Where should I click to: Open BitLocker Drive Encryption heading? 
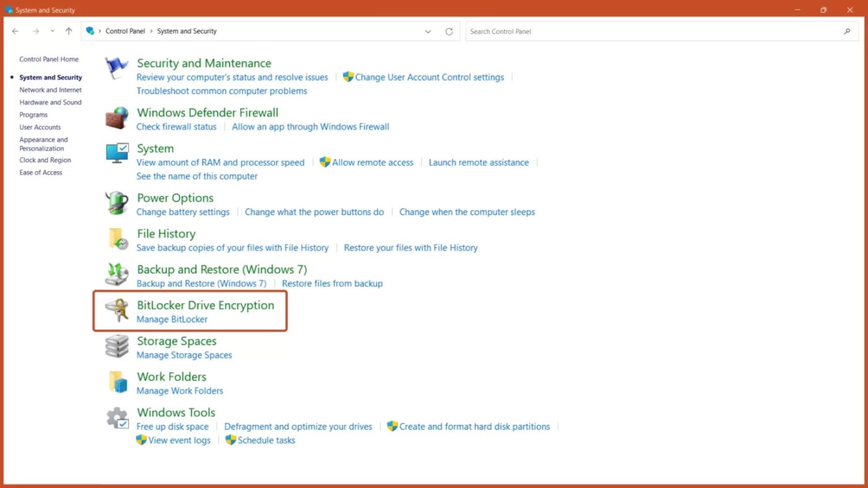click(x=205, y=305)
